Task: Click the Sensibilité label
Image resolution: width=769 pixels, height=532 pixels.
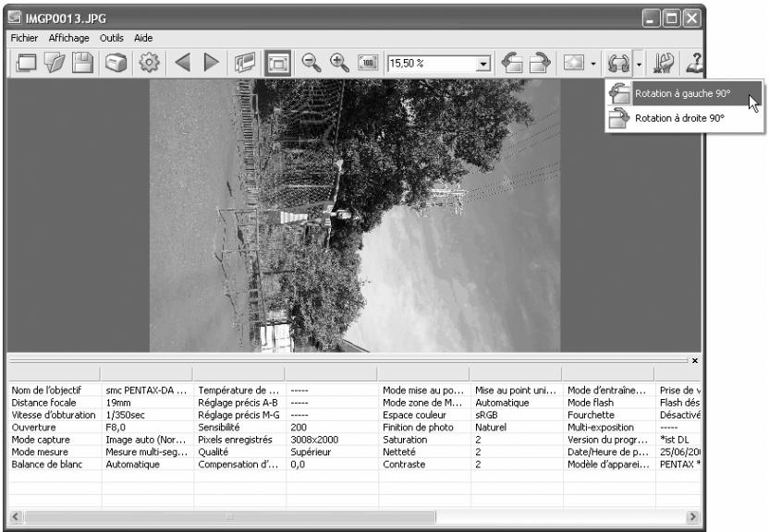Action: [x=219, y=427]
